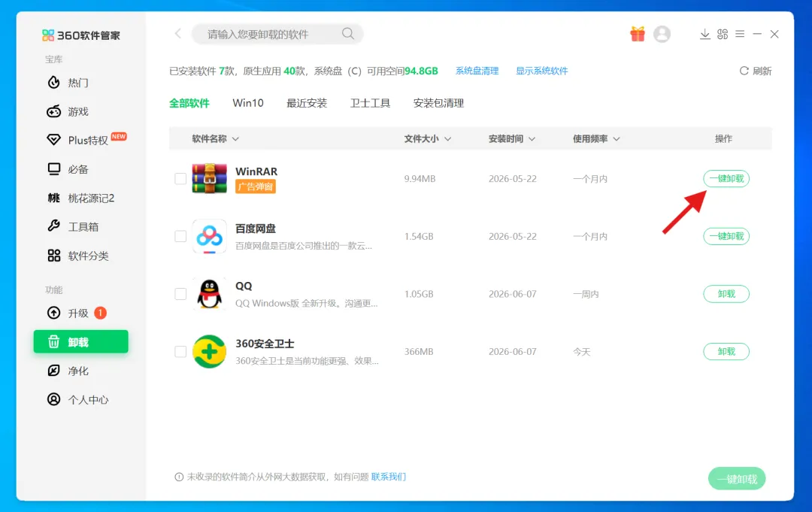Switch to 全部软件 tab
The width and height of the screenshot is (812, 512).
point(189,103)
